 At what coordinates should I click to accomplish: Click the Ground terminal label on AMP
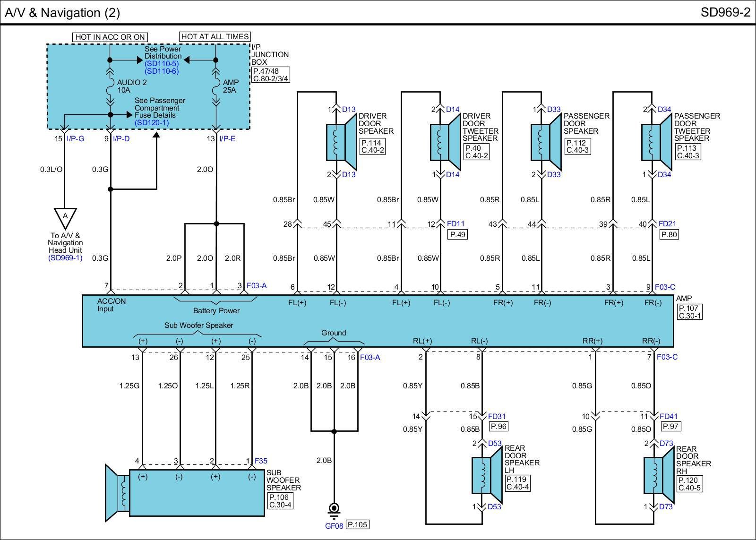tap(334, 333)
